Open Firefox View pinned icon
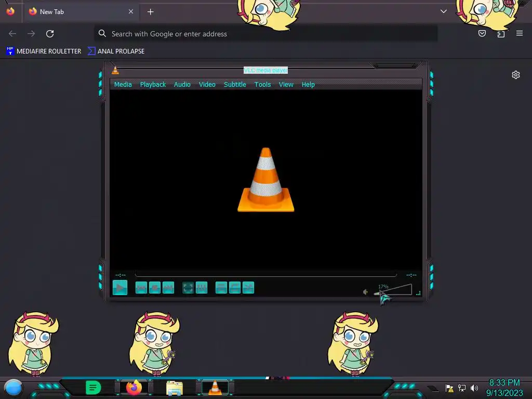 coord(10,11)
